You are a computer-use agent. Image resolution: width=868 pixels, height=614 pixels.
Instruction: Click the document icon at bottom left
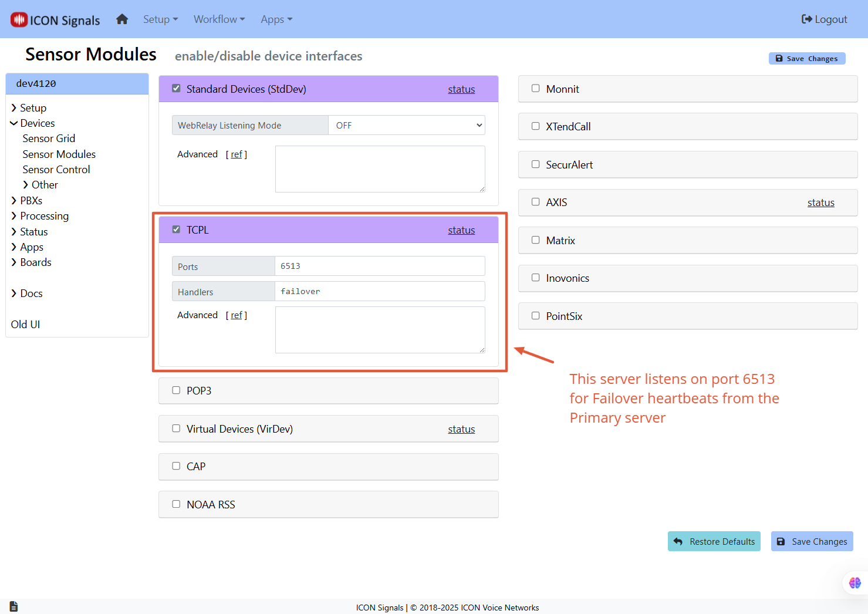(13, 606)
